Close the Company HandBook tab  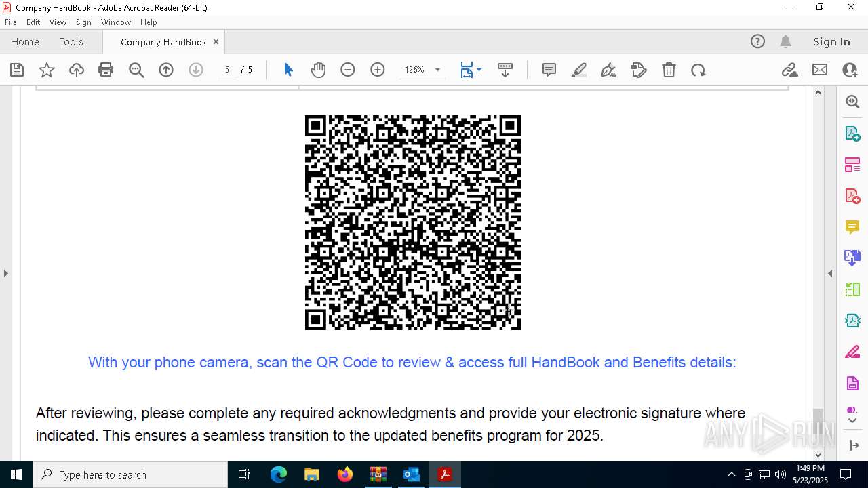216,41
